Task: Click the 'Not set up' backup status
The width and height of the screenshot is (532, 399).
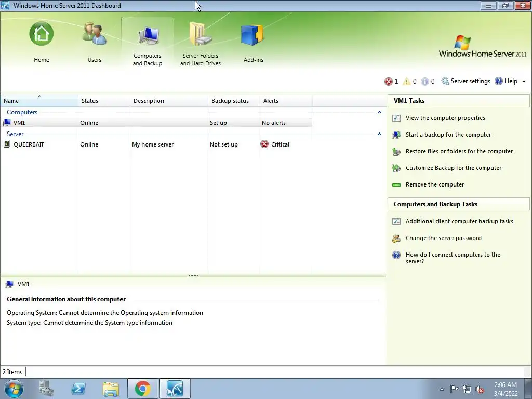Action: tap(223, 144)
